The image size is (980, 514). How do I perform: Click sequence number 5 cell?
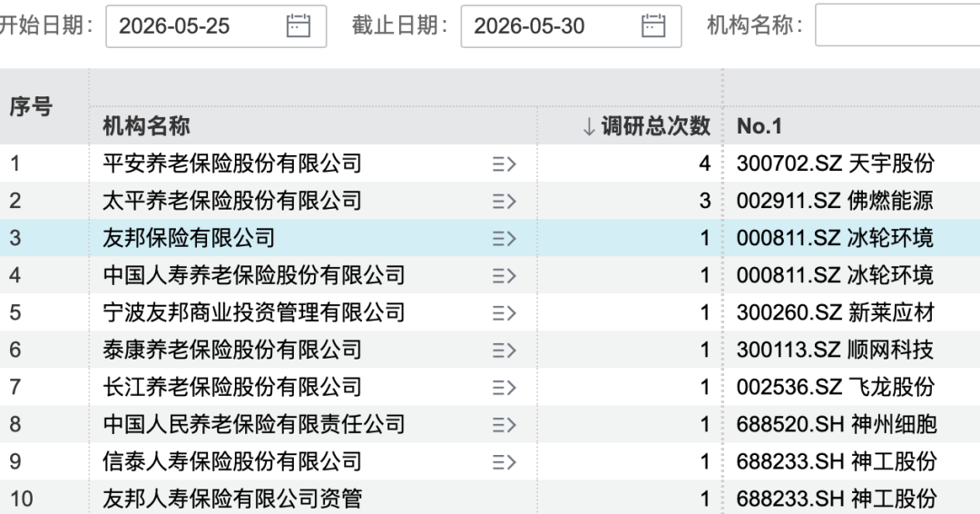[x=15, y=312]
